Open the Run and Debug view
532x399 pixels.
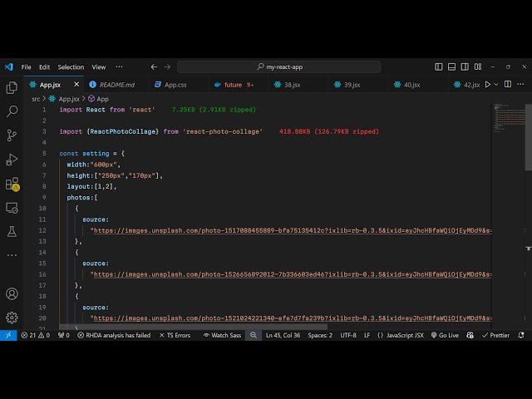pyautogui.click(x=12, y=159)
